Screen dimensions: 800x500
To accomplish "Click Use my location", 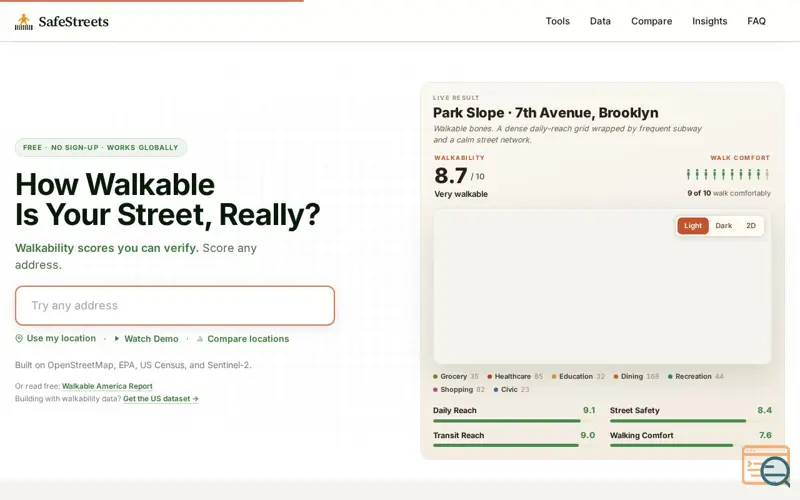I will 61,338.
